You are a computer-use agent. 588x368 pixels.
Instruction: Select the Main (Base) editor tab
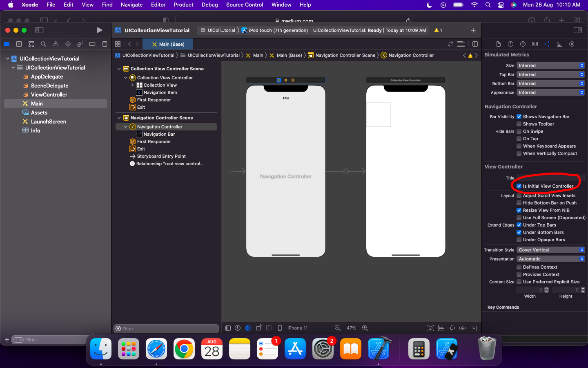[168, 44]
